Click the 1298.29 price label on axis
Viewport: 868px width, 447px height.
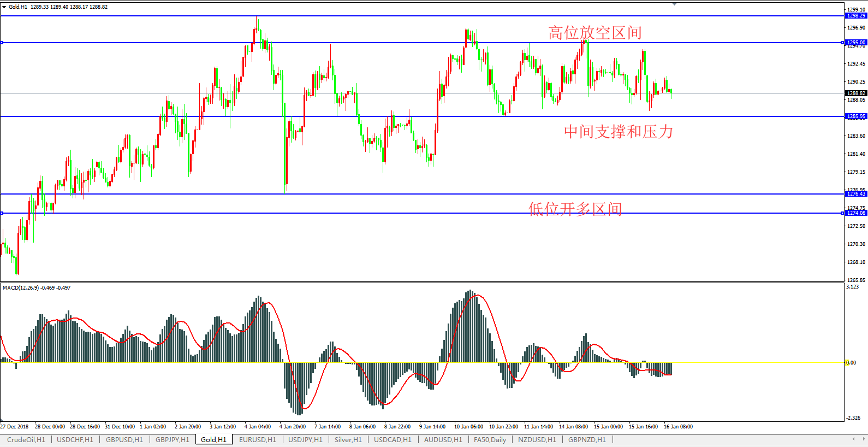855,16
